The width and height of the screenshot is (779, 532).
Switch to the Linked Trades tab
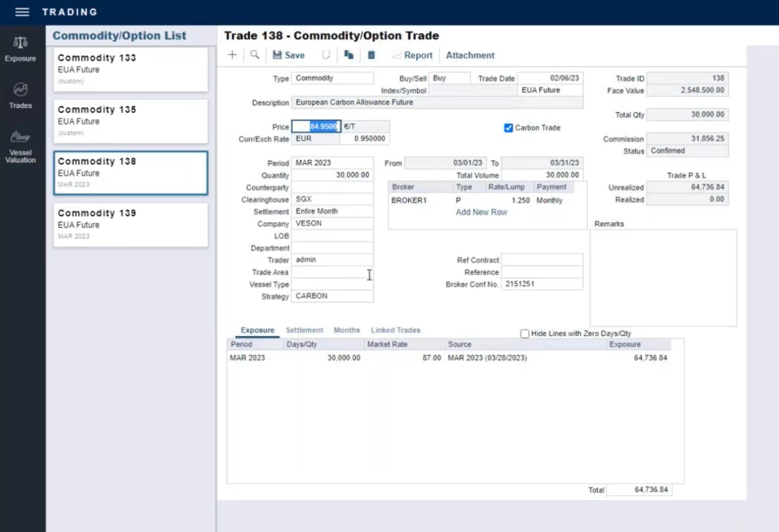click(x=395, y=330)
